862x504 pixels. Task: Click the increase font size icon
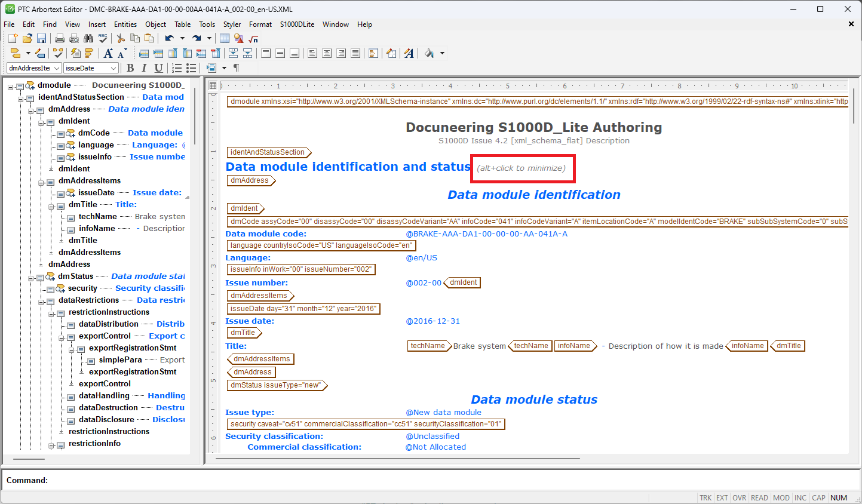pos(108,53)
